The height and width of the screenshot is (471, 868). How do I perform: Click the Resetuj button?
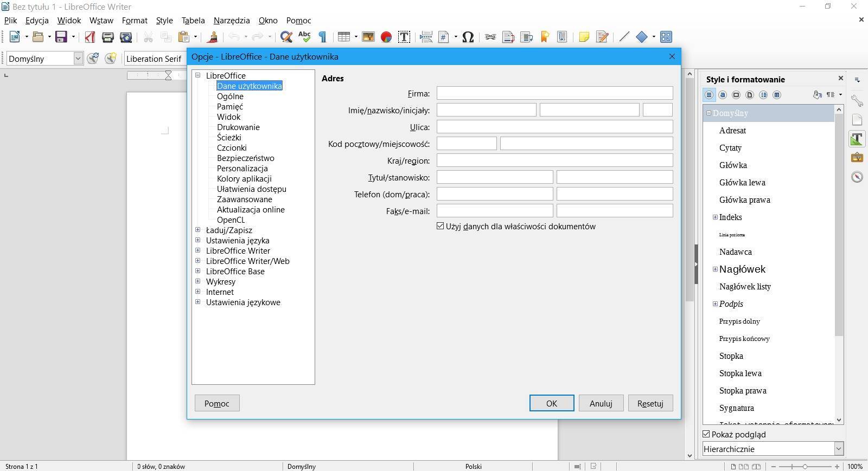pyautogui.click(x=650, y=403)
